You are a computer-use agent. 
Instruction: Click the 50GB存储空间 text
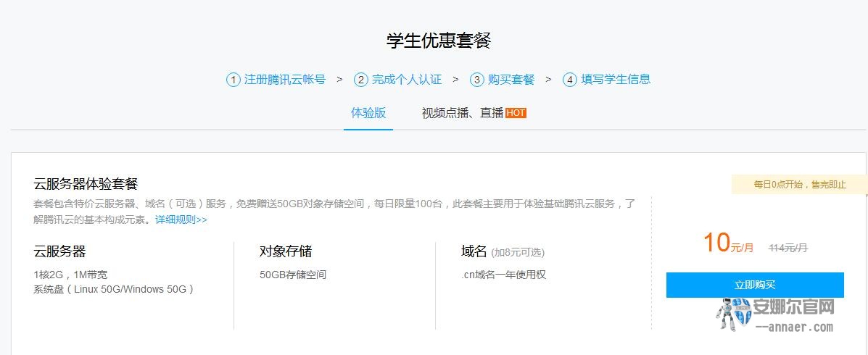tap(293, 275)
